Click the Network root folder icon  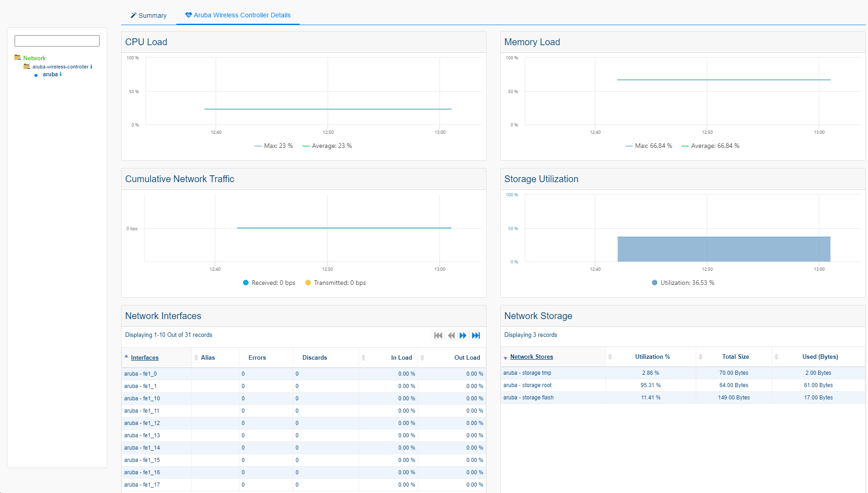point(18,58)
